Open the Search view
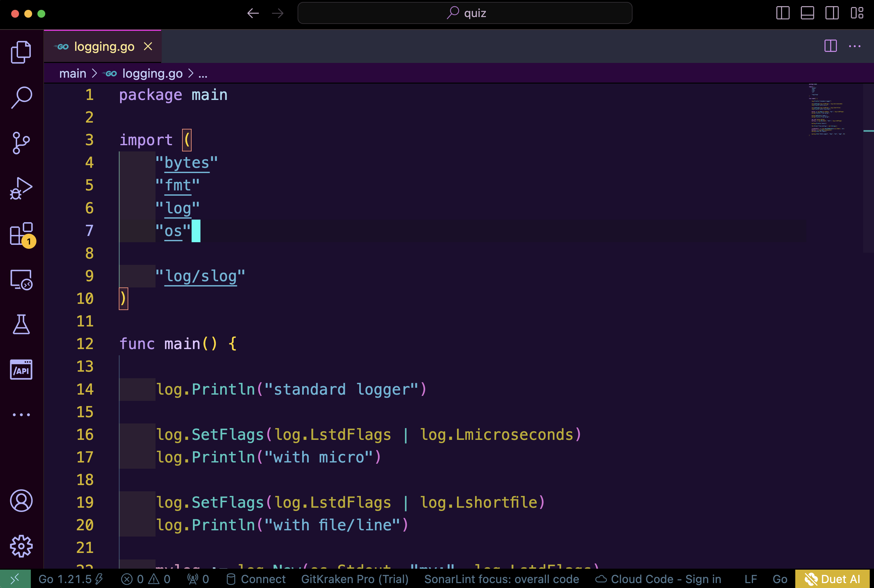This screenshot has width=874, height=588. click(x=21, y=97)
